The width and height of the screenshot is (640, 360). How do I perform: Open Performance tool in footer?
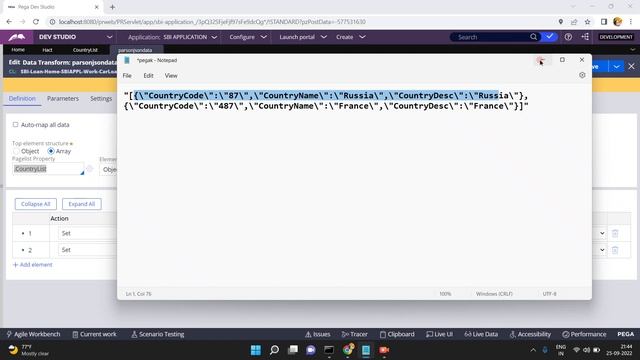click(584, 334)
